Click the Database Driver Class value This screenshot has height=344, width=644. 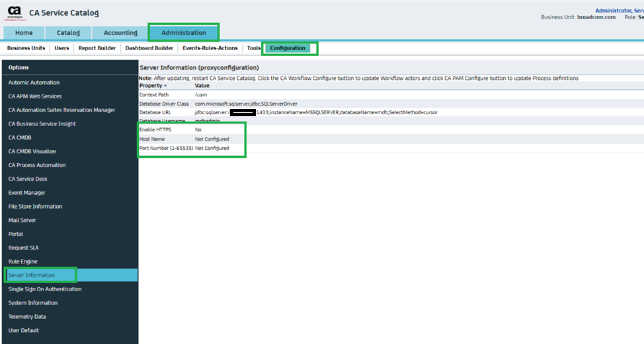pyautogui.click(x=246, y=104)
